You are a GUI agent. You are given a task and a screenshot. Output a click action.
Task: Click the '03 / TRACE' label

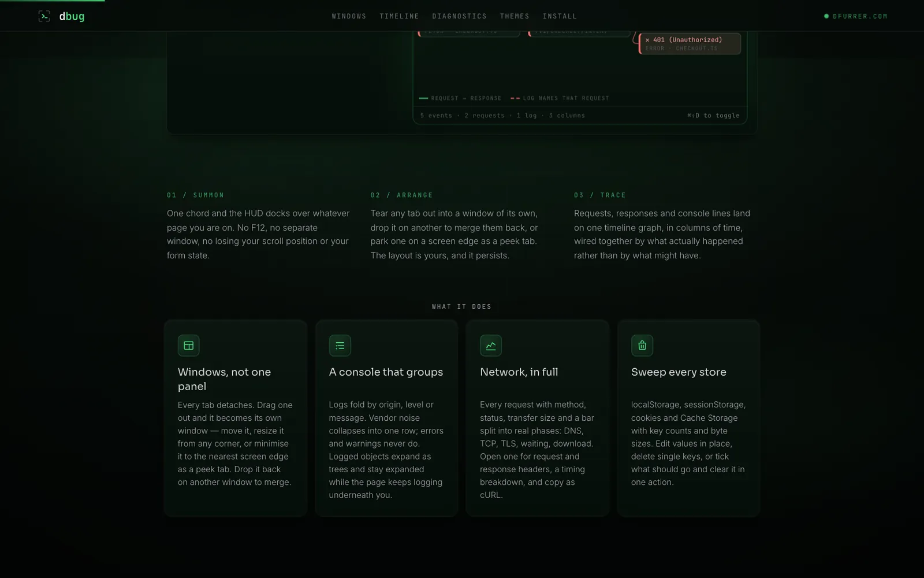tap(600, 195)
